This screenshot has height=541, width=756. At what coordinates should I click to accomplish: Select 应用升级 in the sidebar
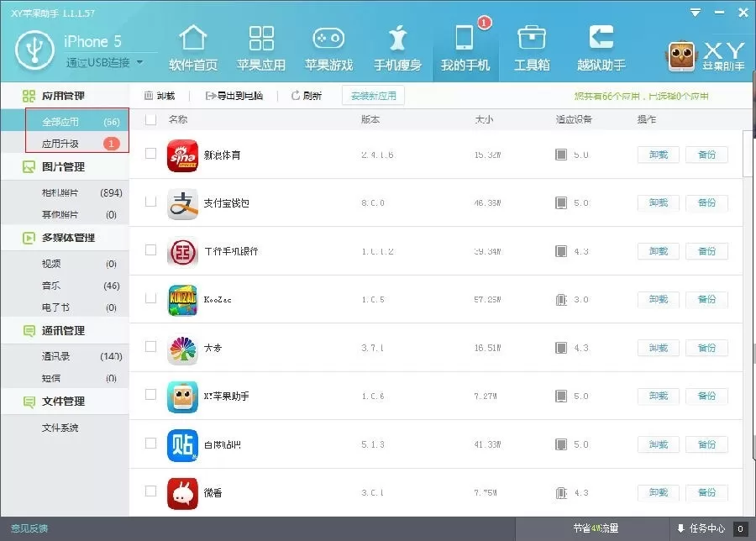[x=65, y=143]
